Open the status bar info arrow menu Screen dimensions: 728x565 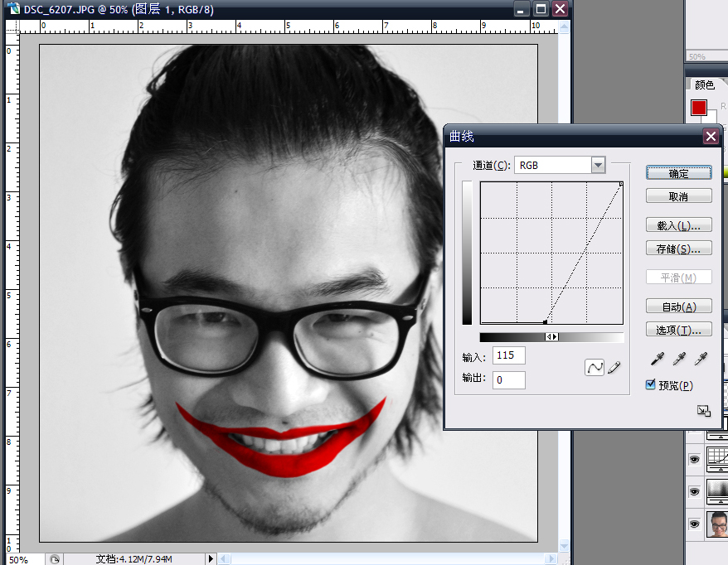tap(211, 559)
